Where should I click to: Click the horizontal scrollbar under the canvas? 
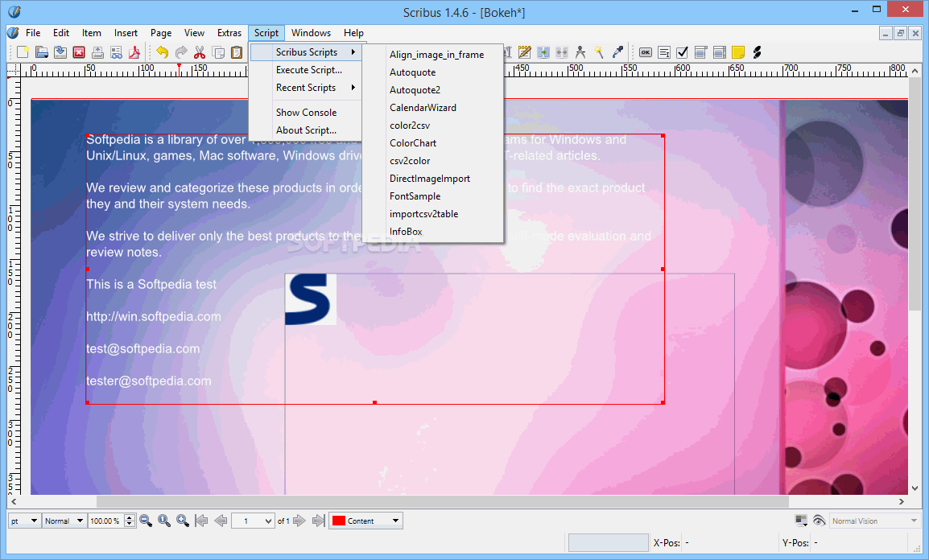pos(443,501)
